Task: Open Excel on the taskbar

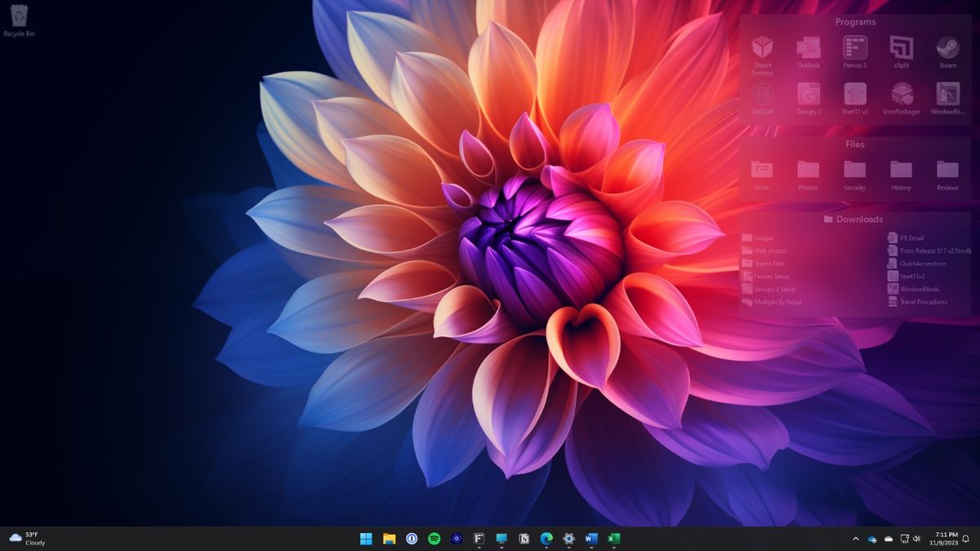Action: (x=612, y=539)
